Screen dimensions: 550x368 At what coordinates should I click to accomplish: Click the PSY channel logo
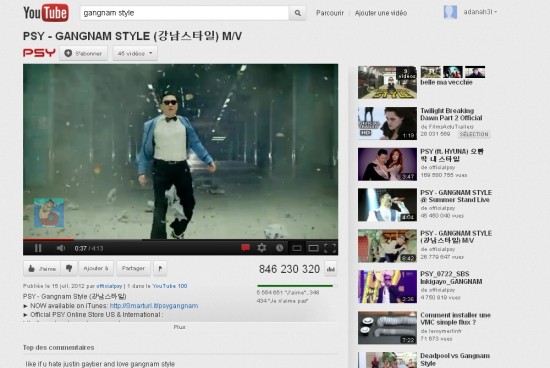(x=39, y=53)
